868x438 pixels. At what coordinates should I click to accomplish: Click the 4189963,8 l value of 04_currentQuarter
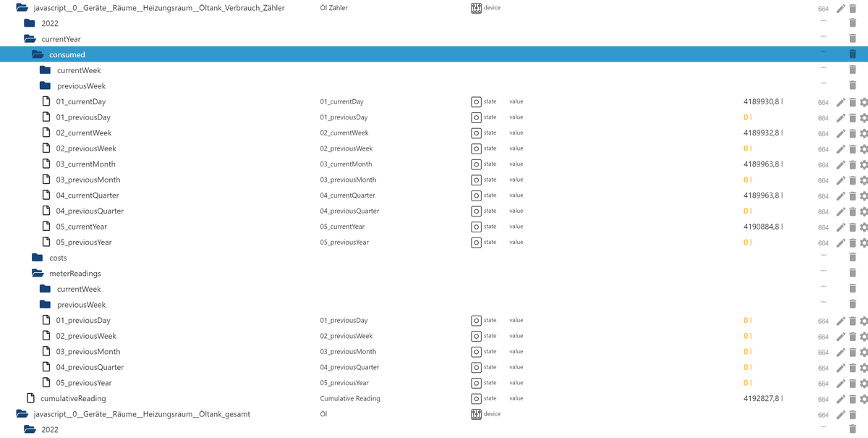[763, 195]
